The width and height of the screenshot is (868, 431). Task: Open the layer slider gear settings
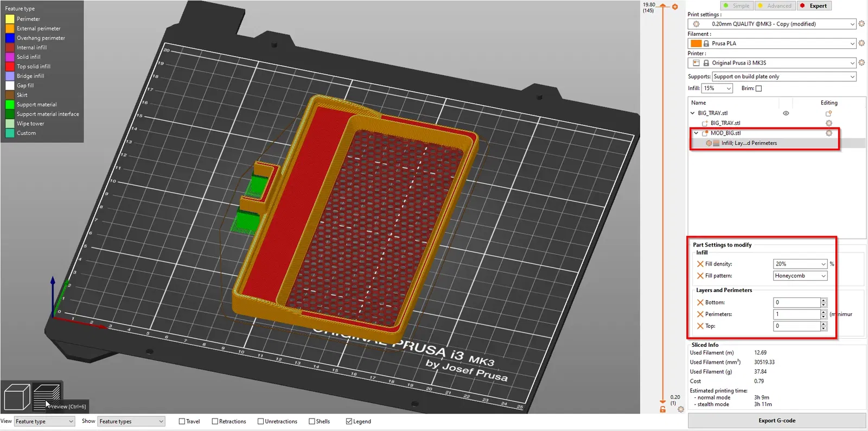[x=681, y=409]
